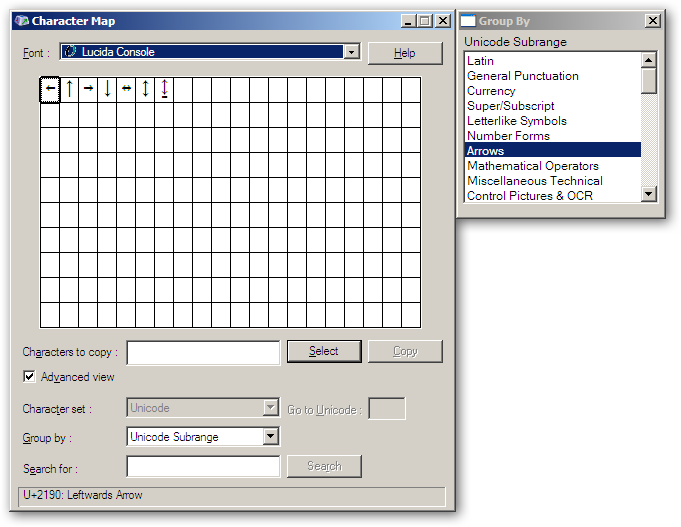Screen dimensions: 681x527
Task: Close the Group By window
Action: click(x=652, y=20)
